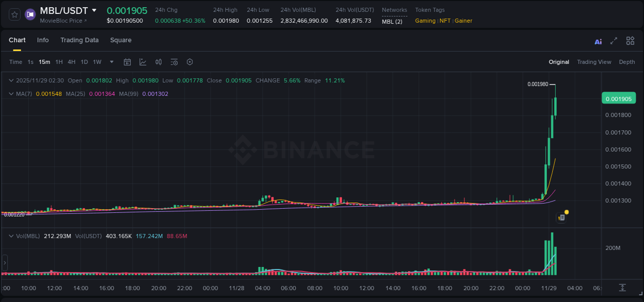The image size is (644, 302).
Task: Select the 1D timeframe
Action: pos(84,62)
